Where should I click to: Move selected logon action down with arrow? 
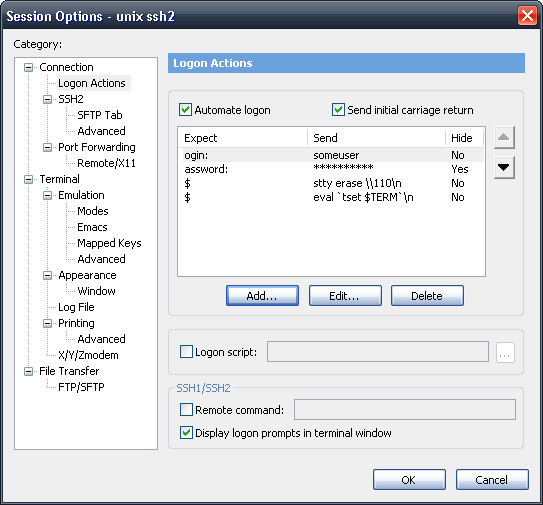(x=504, y=167)
